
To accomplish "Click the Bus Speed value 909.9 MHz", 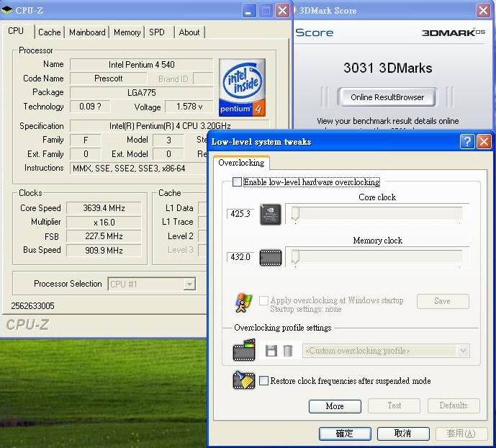I will tap(104, 251).
